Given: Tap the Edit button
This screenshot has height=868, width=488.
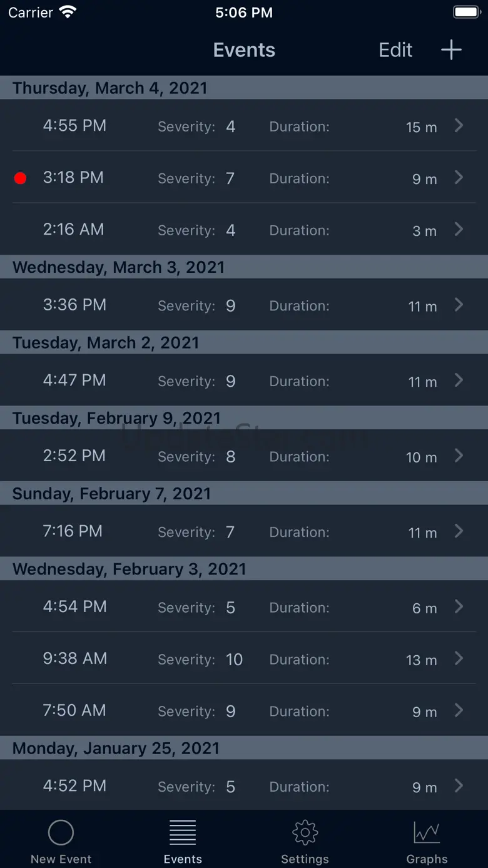Looking at the screenshot, I should click(x=395, y=50).
